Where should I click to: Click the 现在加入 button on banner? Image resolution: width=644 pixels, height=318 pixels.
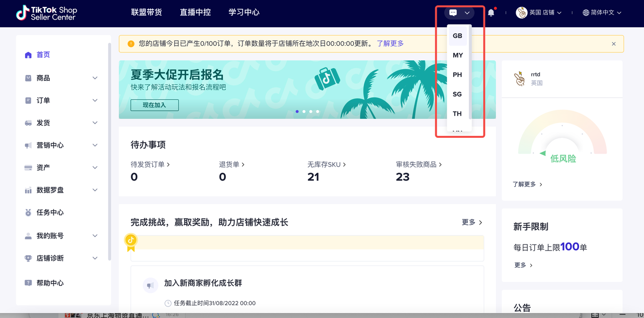coord(154,105)
